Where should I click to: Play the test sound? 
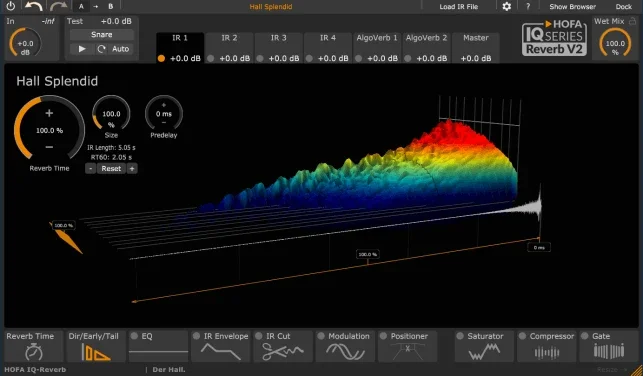click(82, 49)
